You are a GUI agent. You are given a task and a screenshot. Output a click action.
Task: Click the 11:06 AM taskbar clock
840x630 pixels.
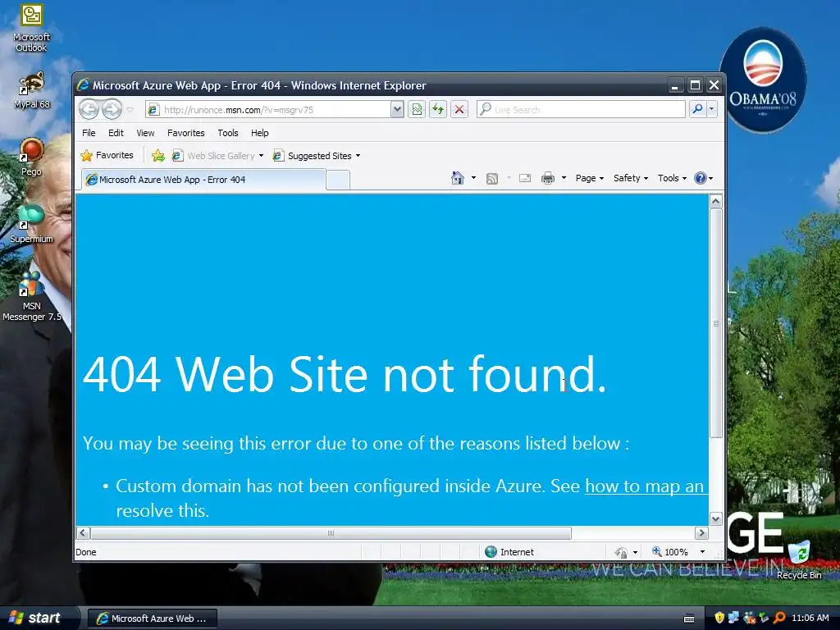click(x=810, y=618)
